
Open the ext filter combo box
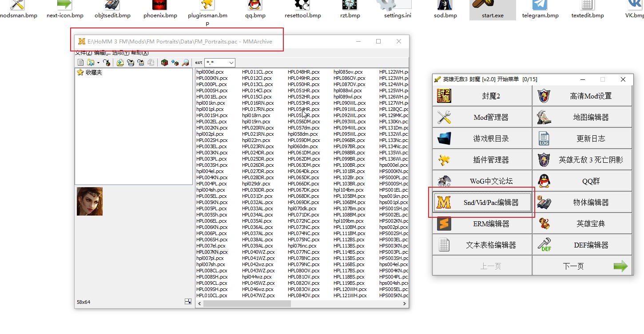(220, 63)
